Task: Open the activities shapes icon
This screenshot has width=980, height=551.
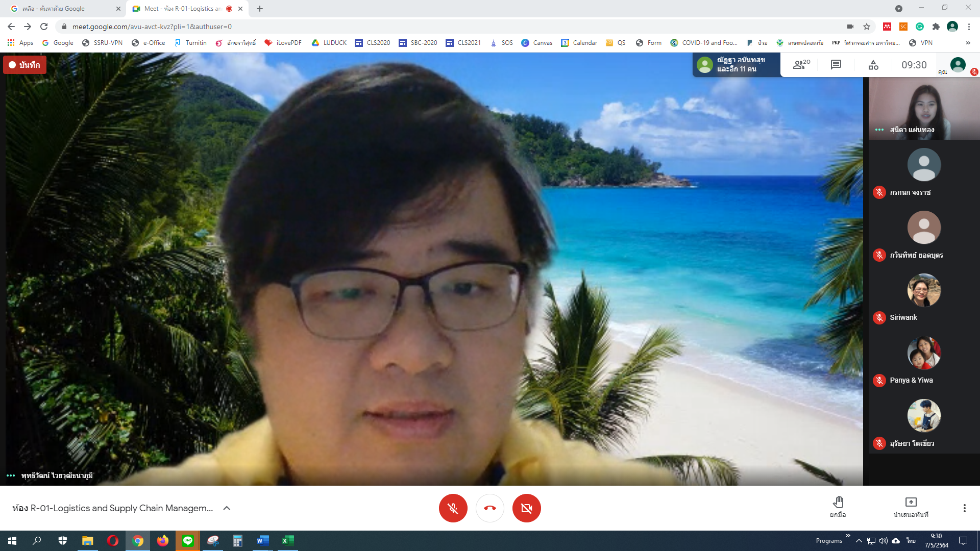Action: (873, 65)
